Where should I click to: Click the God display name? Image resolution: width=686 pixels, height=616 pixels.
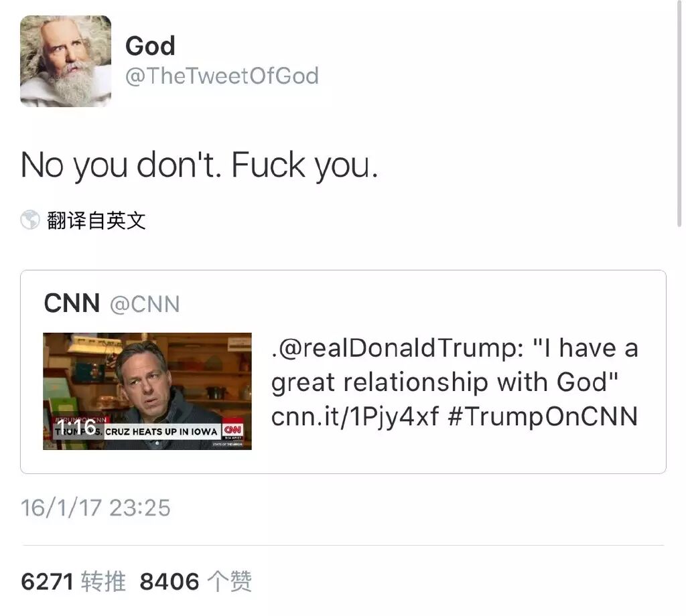150,46
